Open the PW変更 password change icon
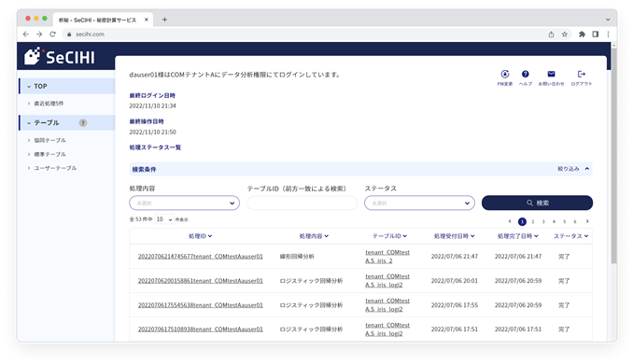This screenshot has width=633, height=364. pos(504,75)
